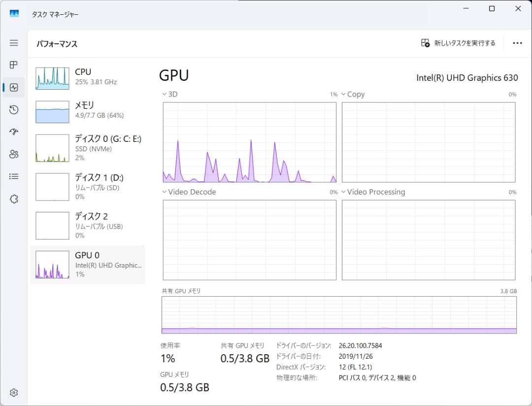Collapse the Video Processing graph
532x406 pixels.
(343, 192)
